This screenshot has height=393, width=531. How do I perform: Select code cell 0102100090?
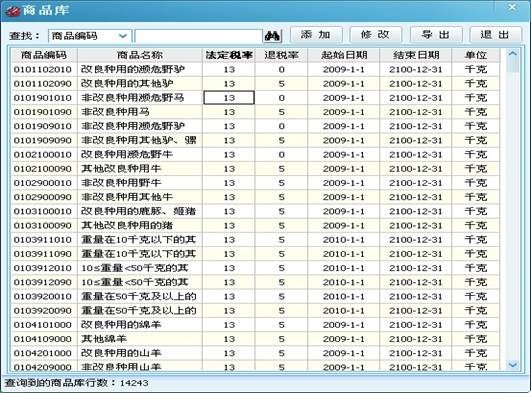pyautogui.click(x=43, y=169)
